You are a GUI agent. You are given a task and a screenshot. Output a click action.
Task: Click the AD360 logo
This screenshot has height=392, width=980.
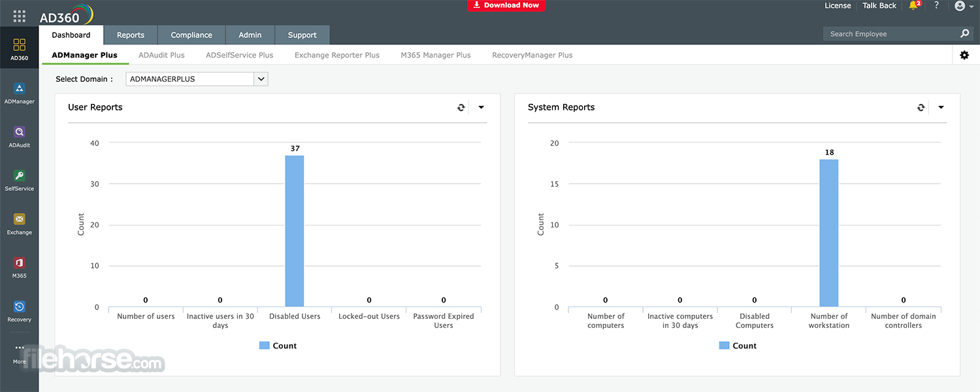pos(66,14)
